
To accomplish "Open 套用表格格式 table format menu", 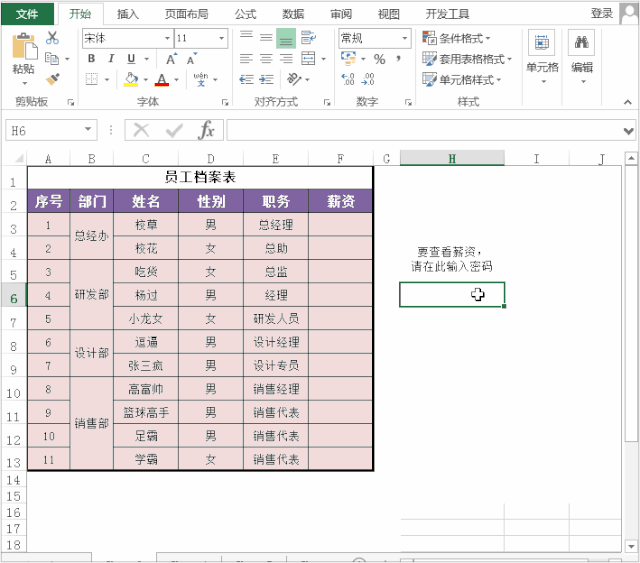I will click(467, 59).
